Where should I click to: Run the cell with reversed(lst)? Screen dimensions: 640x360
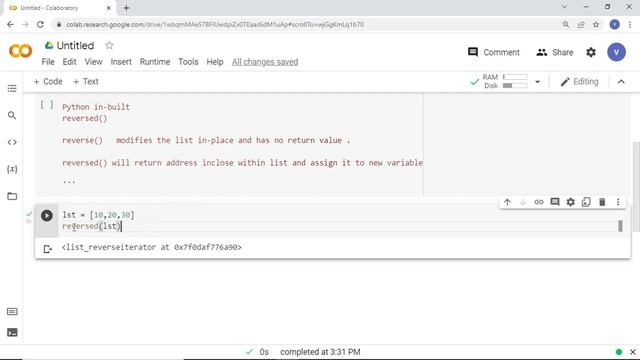[x=47, y=216]
